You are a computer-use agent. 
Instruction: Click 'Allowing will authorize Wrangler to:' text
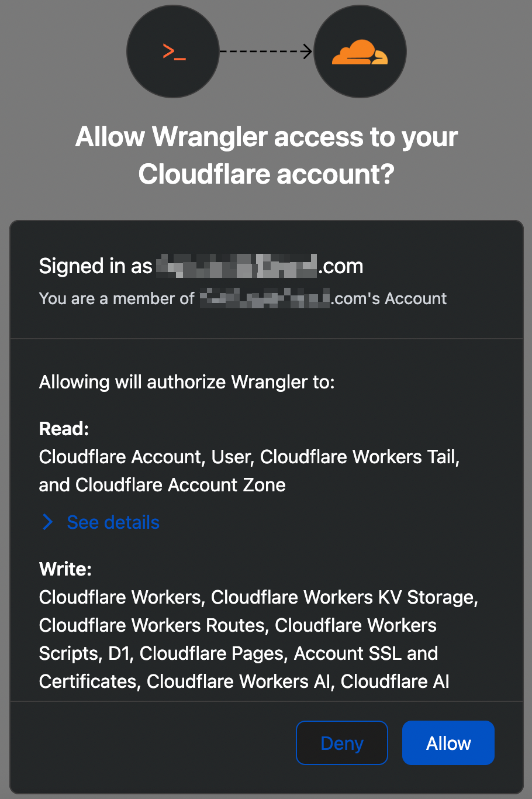tap(186, 382)
